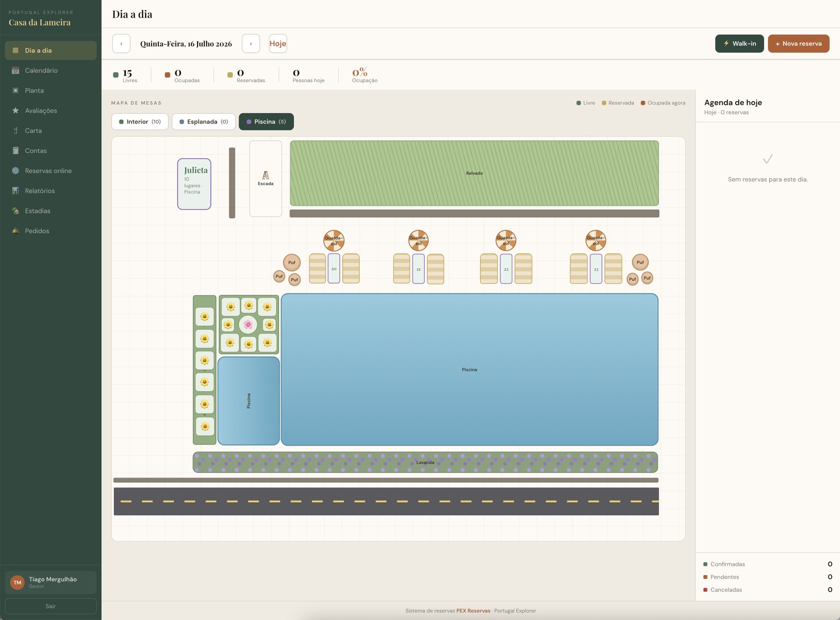Switch to the Interior tab
840x620 pixels.
coord(140,122)
